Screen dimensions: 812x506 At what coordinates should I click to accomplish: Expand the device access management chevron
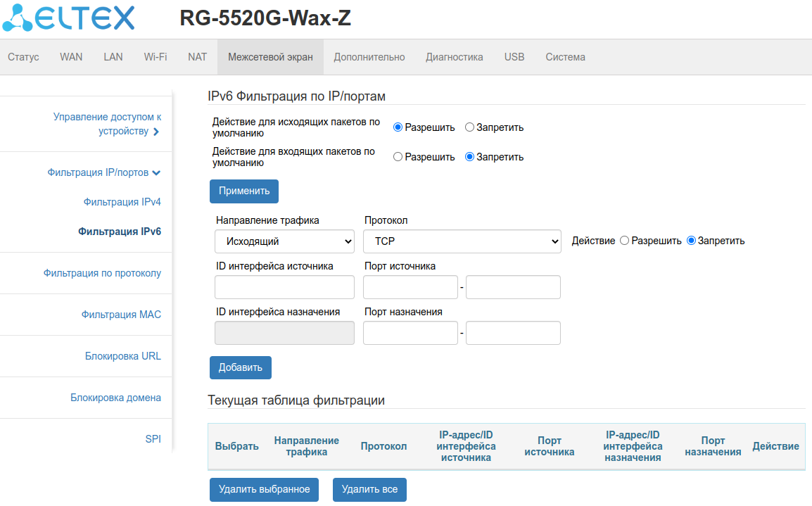[x=156, y=132]
